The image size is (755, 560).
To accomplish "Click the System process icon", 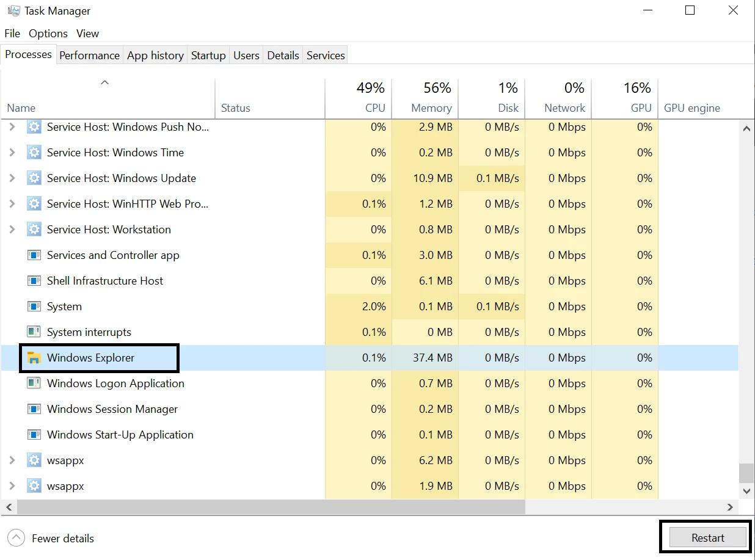I will coord(34,307).
